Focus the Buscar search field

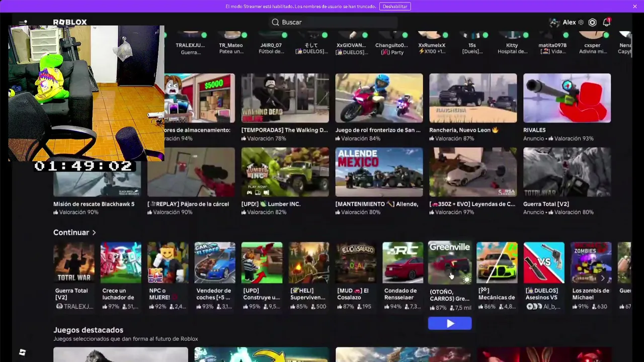pos(333,22)
